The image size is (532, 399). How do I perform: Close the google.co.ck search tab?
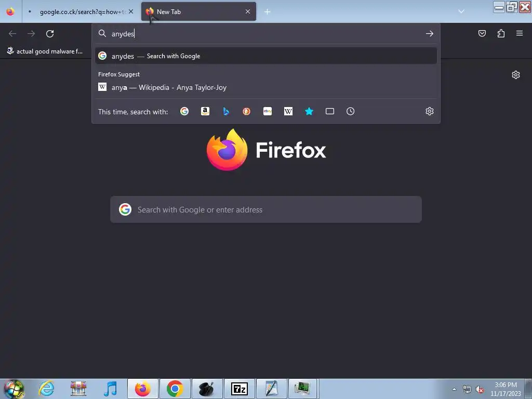click(131, 11)
